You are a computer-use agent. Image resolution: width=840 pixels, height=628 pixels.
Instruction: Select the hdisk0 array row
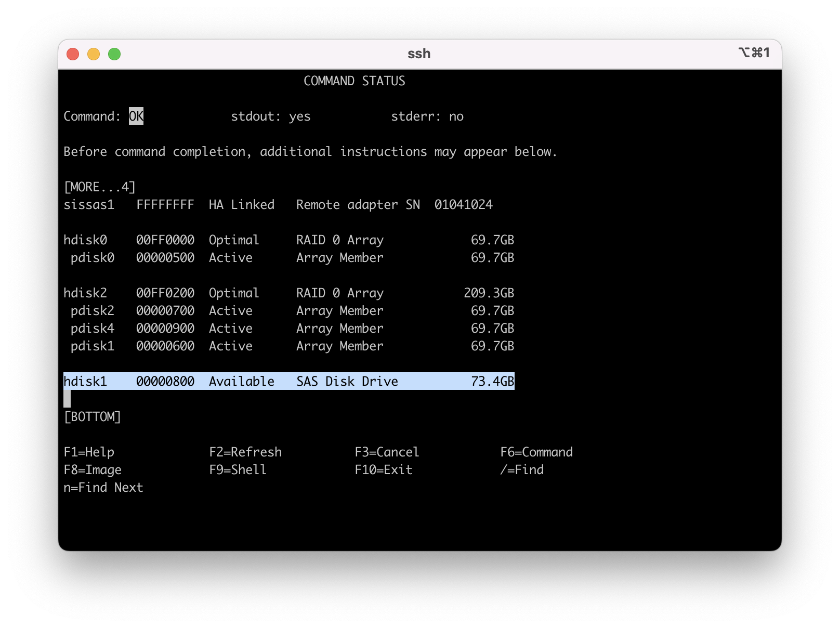click(289, 240)
